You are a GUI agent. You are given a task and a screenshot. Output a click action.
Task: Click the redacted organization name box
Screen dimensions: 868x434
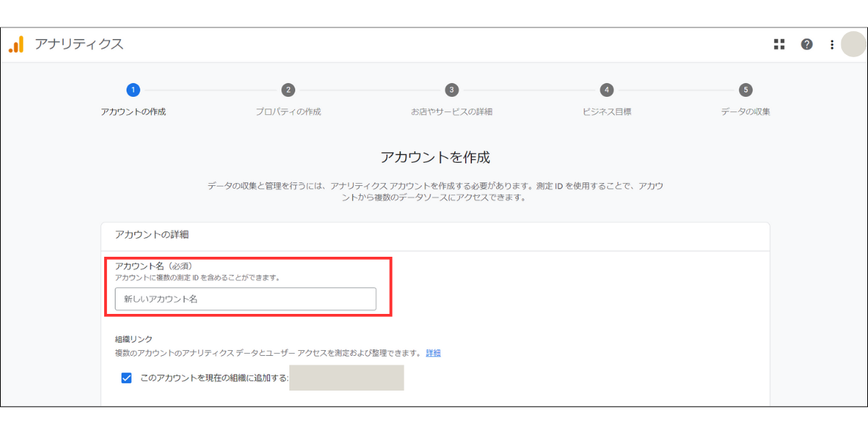[x=346, y=378]
